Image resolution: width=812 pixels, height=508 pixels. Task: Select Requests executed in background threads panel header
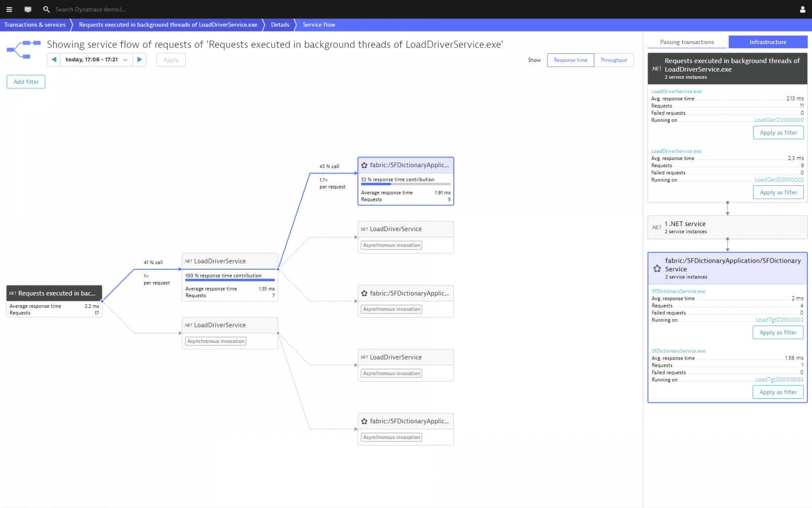727,69
